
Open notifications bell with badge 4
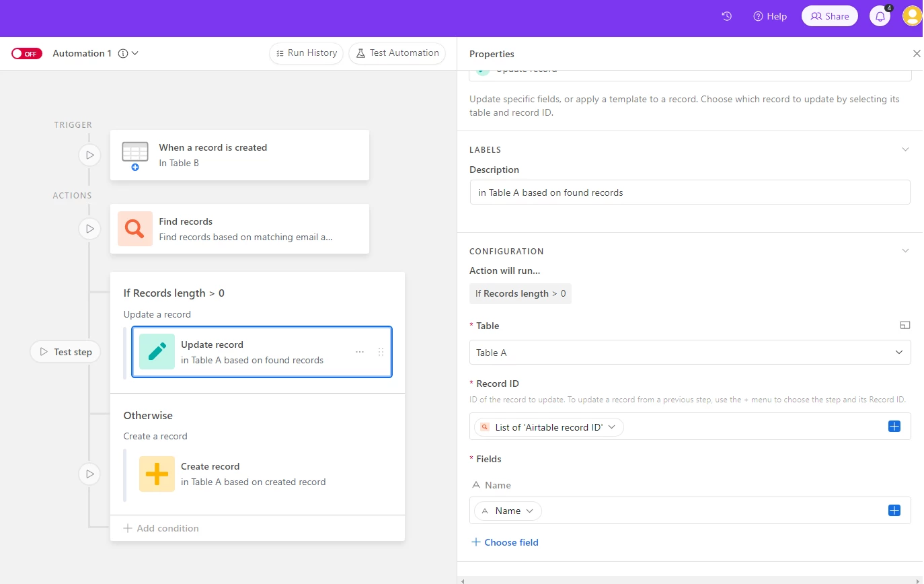880,16
